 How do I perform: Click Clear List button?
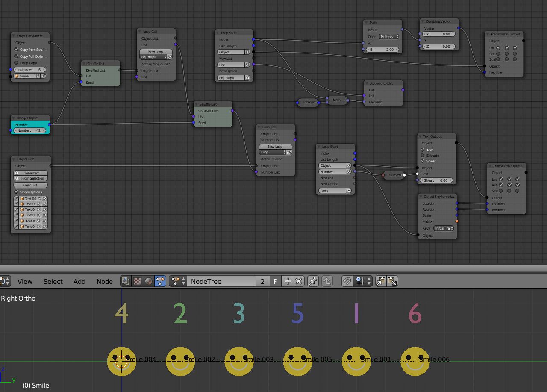click(31, 185)
